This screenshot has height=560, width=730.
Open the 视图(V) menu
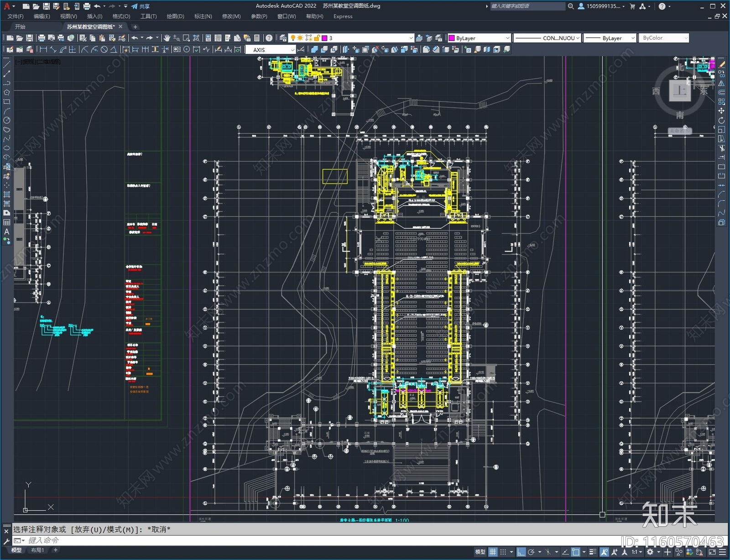tap(68, 16)
